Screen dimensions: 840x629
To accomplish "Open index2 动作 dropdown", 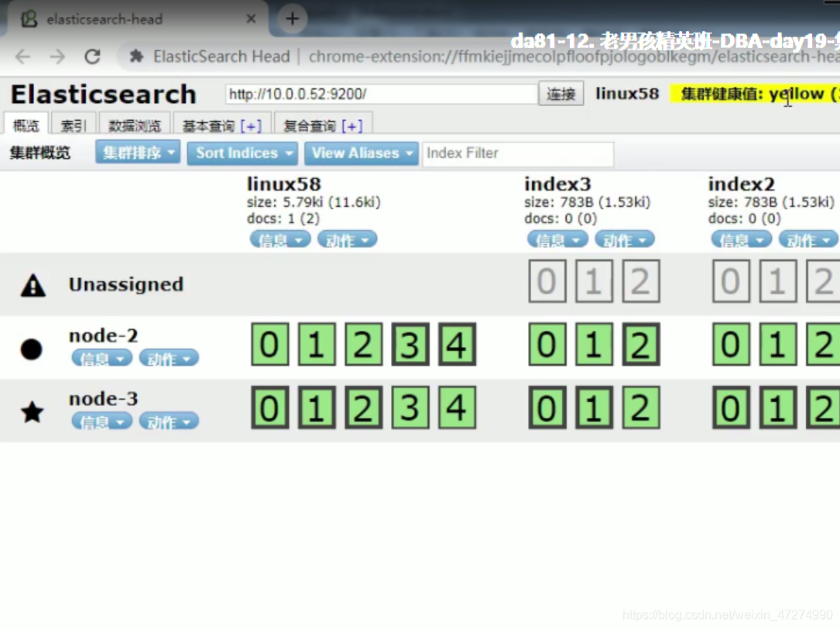I will (x=808, y=239).
